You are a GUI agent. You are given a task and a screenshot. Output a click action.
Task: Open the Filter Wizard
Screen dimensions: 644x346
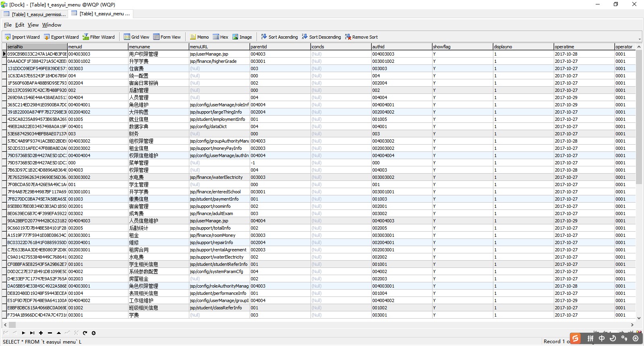pyautogui.click(x=99, y=37)
